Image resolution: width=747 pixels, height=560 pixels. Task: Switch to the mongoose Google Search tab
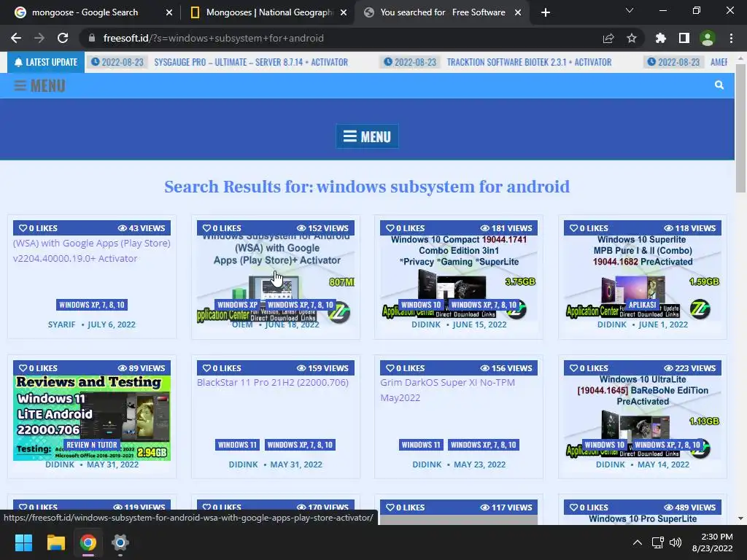(85, 12)
